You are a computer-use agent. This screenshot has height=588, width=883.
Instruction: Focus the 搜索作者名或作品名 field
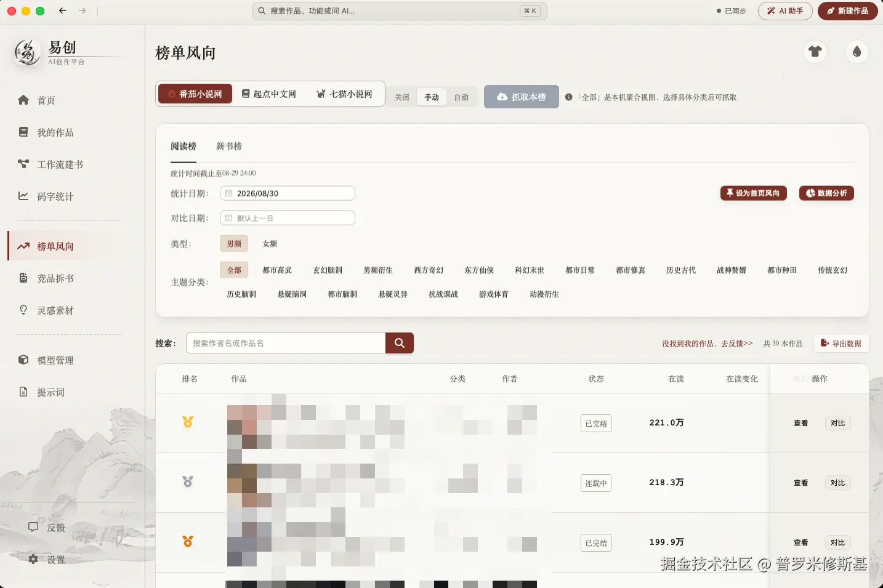point(286,343)
